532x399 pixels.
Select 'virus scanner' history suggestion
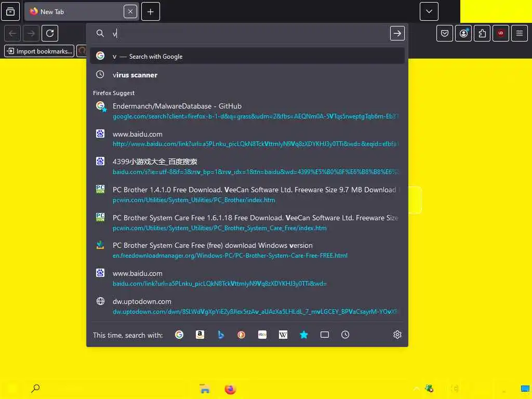click(247, 75)
